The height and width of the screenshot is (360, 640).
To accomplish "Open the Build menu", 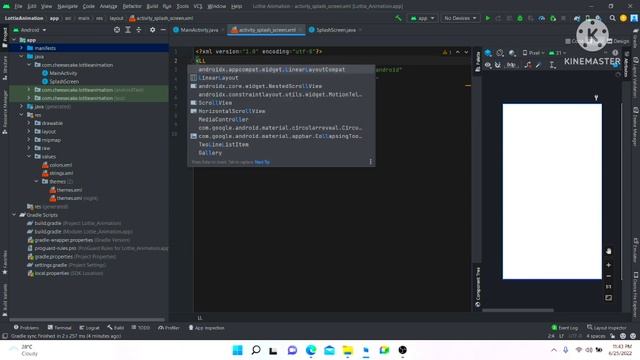I will point(152,6).
